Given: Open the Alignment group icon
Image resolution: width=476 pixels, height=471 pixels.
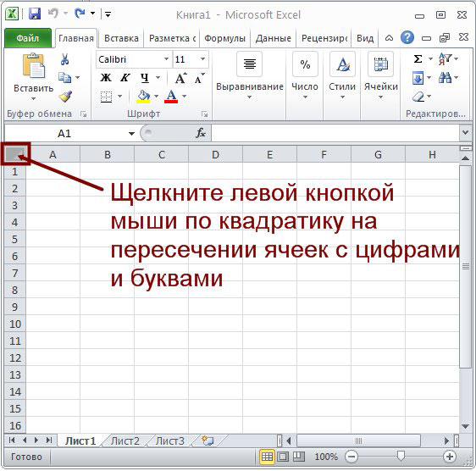Looking at the screenshot, I should click(249, 64).
